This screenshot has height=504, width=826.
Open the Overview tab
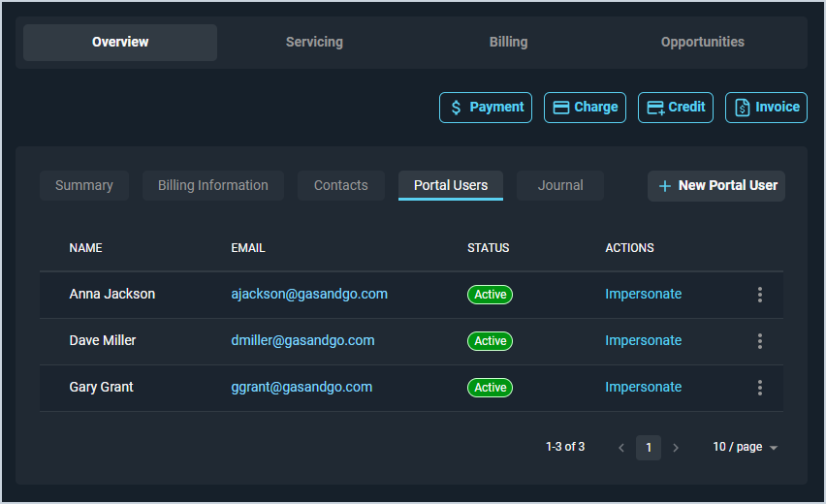coord(120,42)
